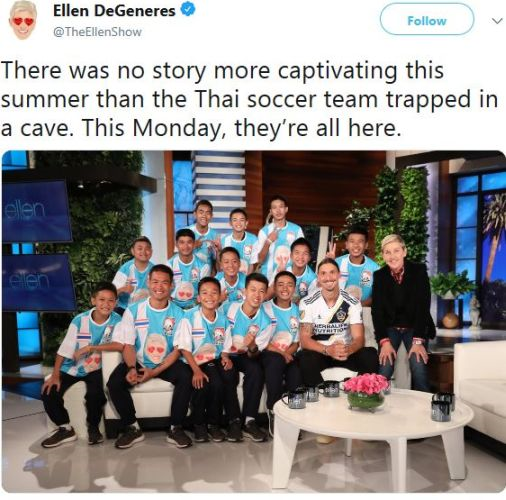This screenshot has height=500, width=506.
Task: Click the heart-eyes face print on front shirt
Action: pyautogui.click(x=156, y=349)
